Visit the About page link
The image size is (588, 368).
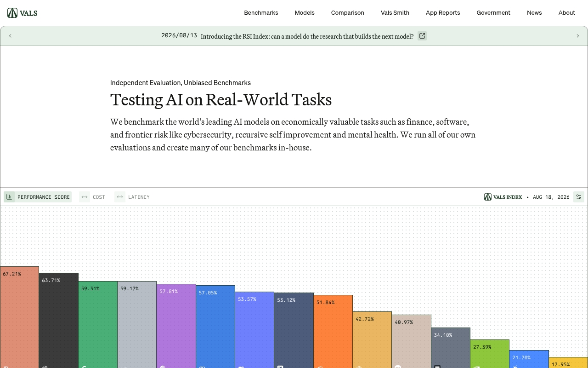point(566,13)
